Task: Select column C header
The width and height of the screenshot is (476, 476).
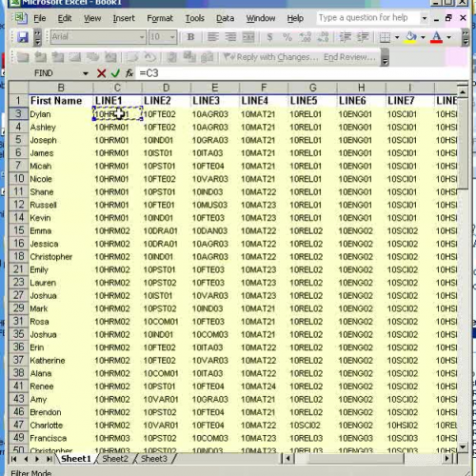Action: (117, 88)
